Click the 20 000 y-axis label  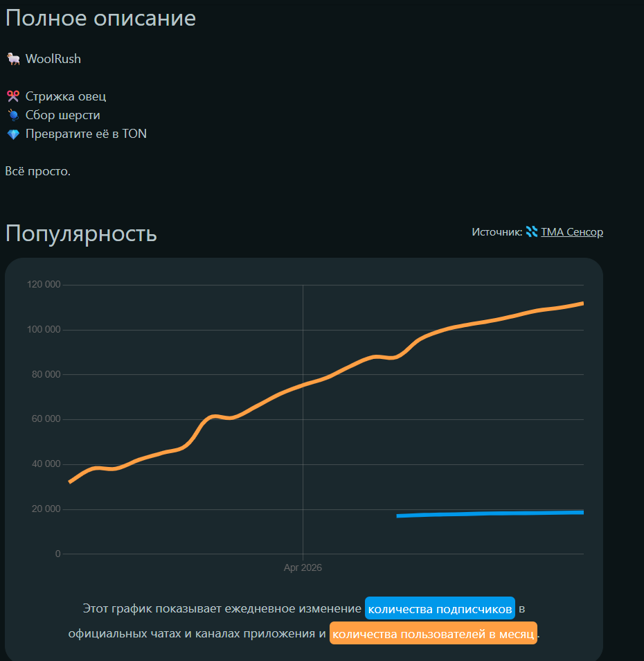click(44, 509)
